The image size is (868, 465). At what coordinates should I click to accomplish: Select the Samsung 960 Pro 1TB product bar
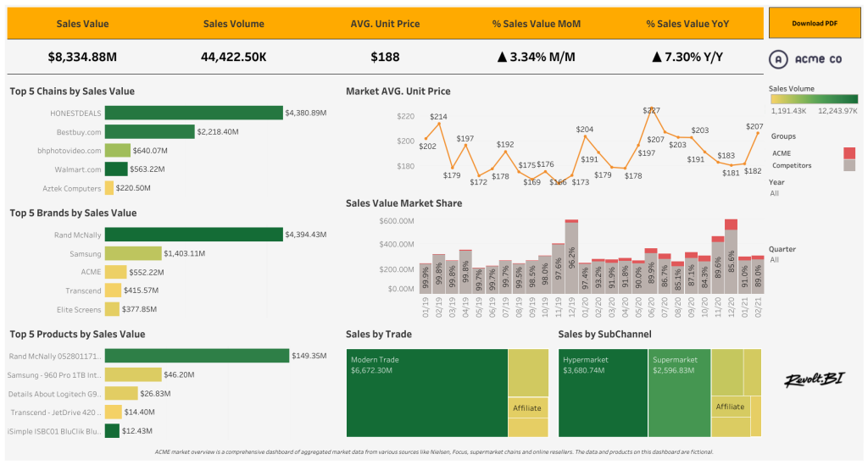[x=133, y=375]
